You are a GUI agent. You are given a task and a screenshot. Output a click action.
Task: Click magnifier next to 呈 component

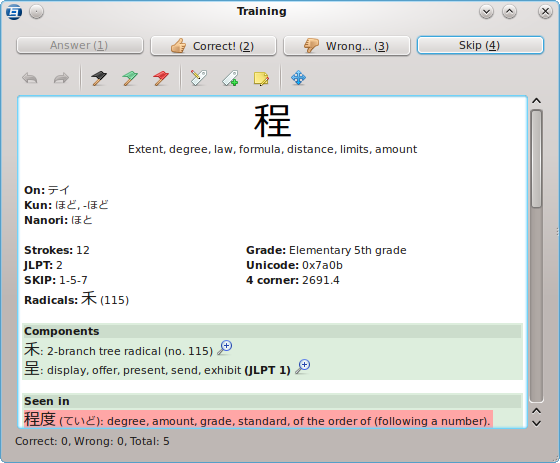[302, 367]
